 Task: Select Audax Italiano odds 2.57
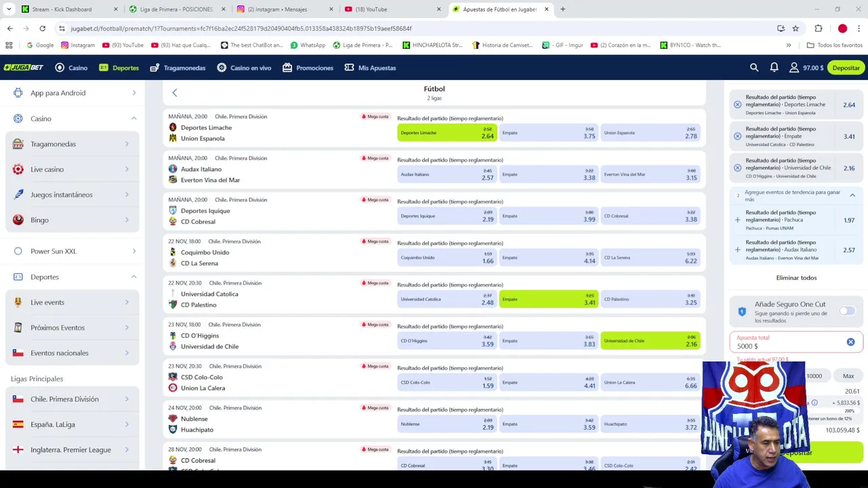coord(447,174)
